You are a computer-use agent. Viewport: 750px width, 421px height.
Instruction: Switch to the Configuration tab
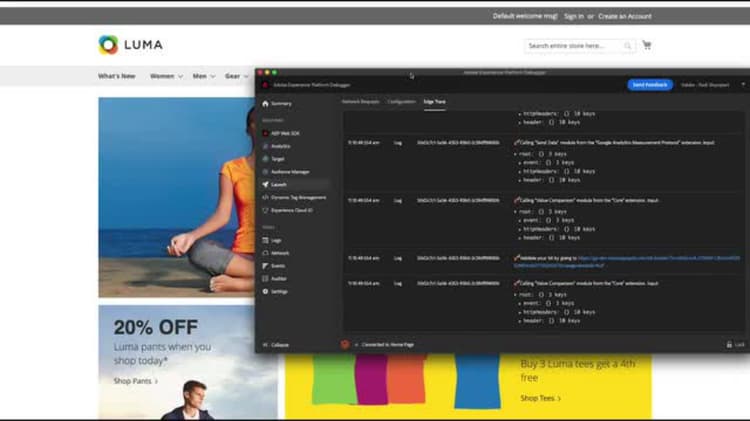401,101
